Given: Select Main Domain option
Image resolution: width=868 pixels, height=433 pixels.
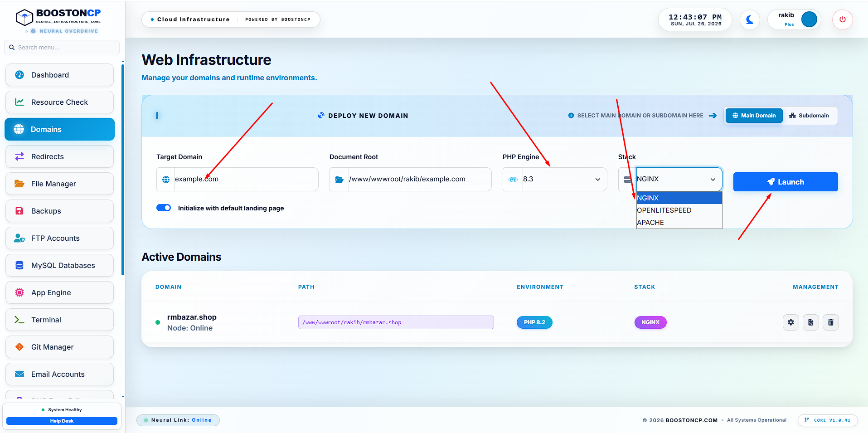Looking at the screenshot, I should coord(754,116).
